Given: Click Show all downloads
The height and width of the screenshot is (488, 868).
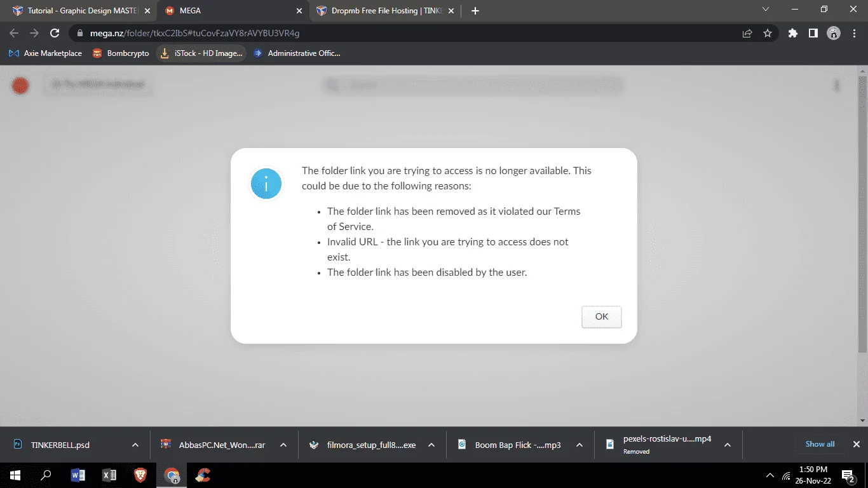Looking at the screenshot, I should click(820, 444).
